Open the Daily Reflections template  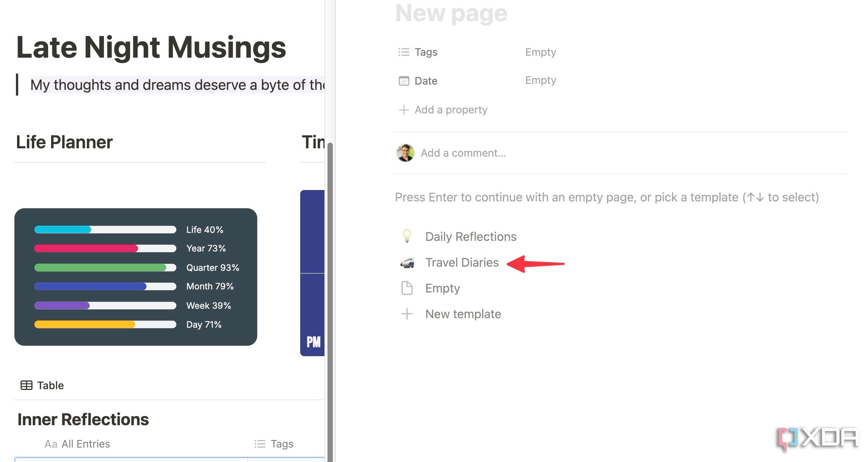(x=470, y=236)
